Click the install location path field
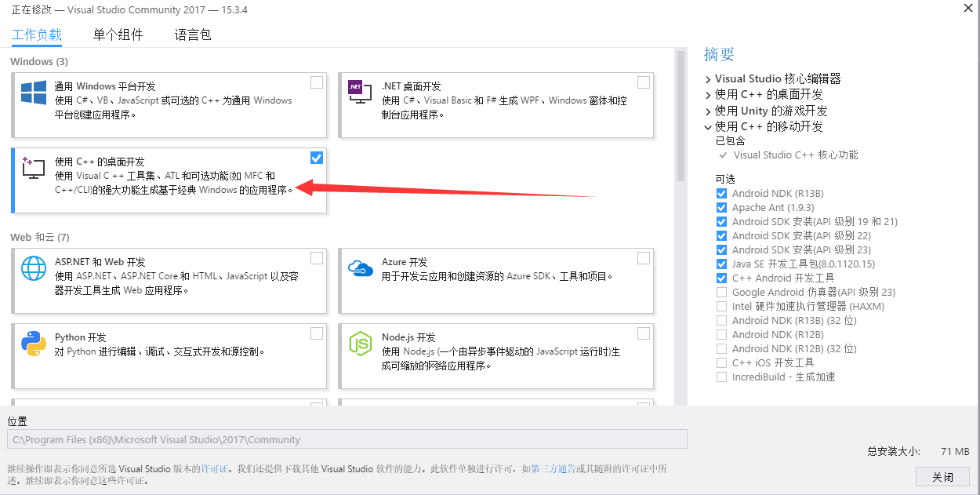This screenshot has width=980, height=495. click(347, 439)
